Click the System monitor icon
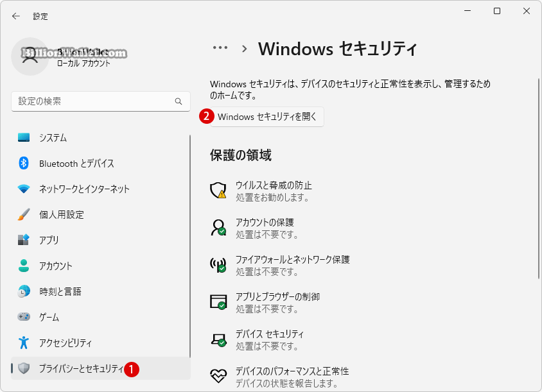Viewport: 542px width, 392px height. (x=24, y=137)
